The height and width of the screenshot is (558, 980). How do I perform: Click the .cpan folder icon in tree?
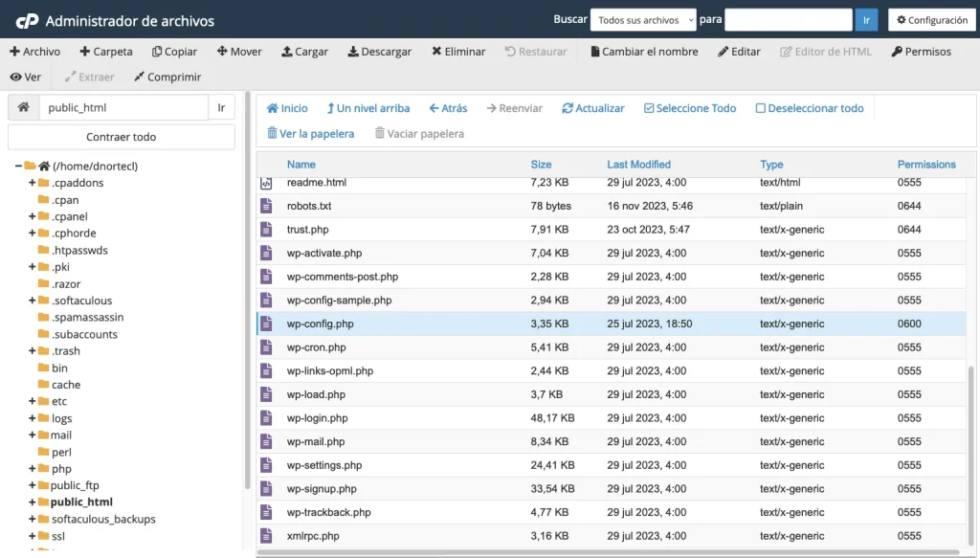43,199
